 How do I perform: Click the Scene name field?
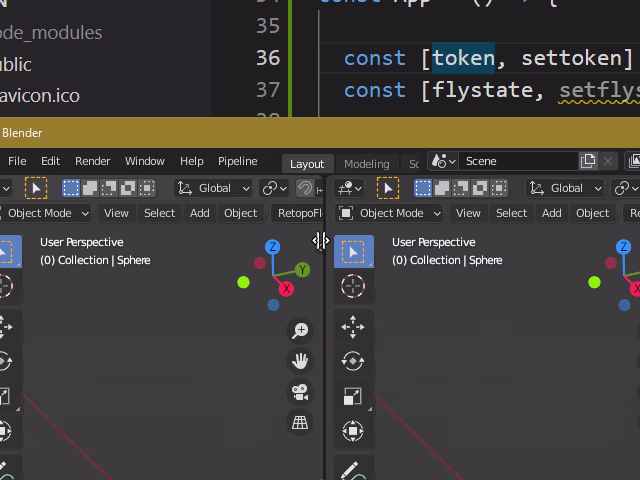(518, 161)
